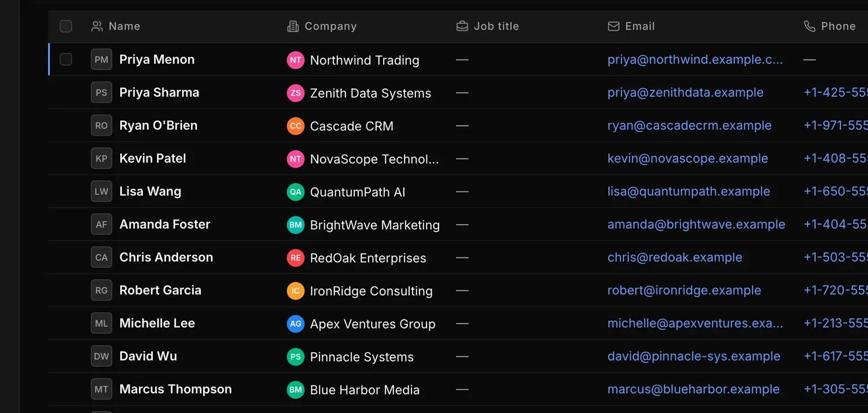Click the AF avatar for Amanda Foster
The image size is (868, 413).
[101, 225]
